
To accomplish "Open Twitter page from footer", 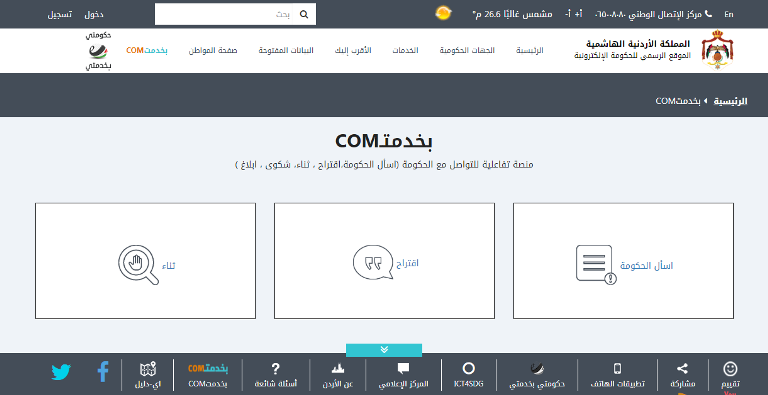I will (x=61, y=372).
